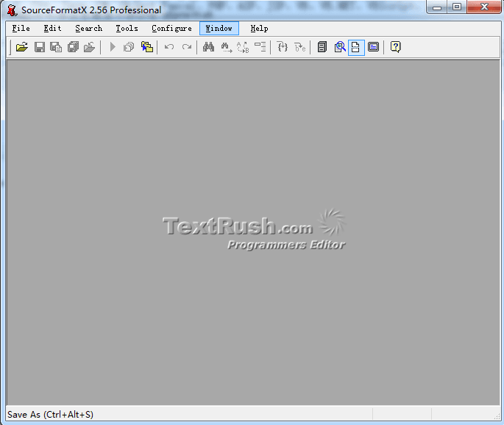Viewport: 504px width, 425px height.
Task: Open the Help menu
Action: [x=259, y=28]
